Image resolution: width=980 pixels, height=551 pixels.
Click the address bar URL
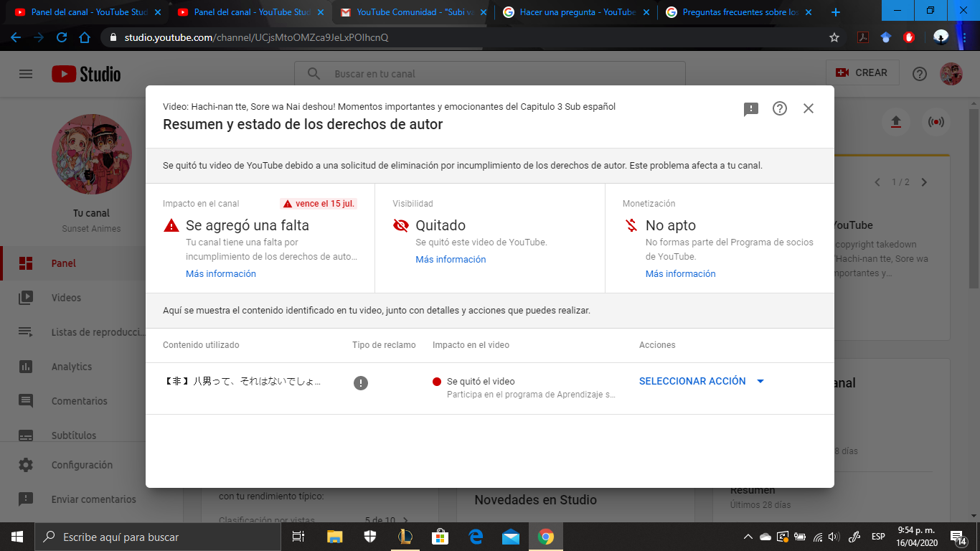(x=256, y=37)
